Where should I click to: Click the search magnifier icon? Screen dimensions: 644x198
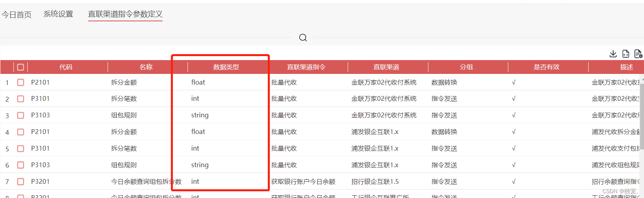(x=303, y=38)
